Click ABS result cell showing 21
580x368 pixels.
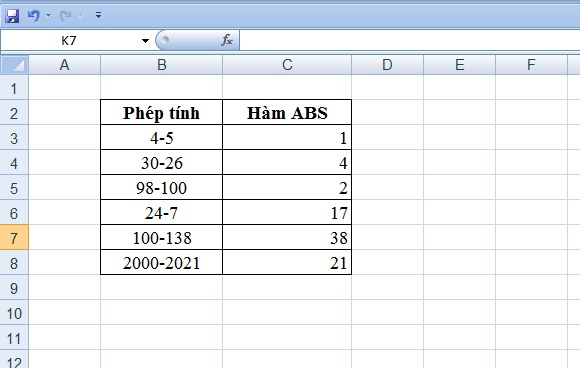pos(287,263)
